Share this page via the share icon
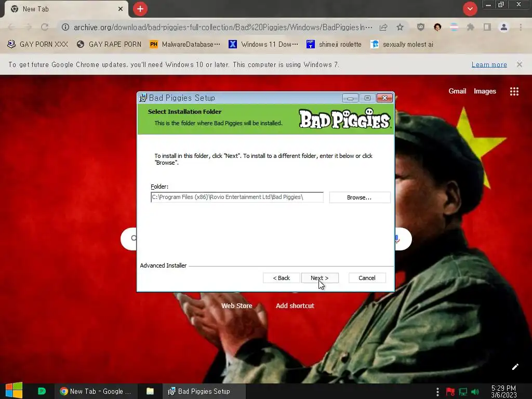Screen dimensions: 532x399 pos(383,27)
